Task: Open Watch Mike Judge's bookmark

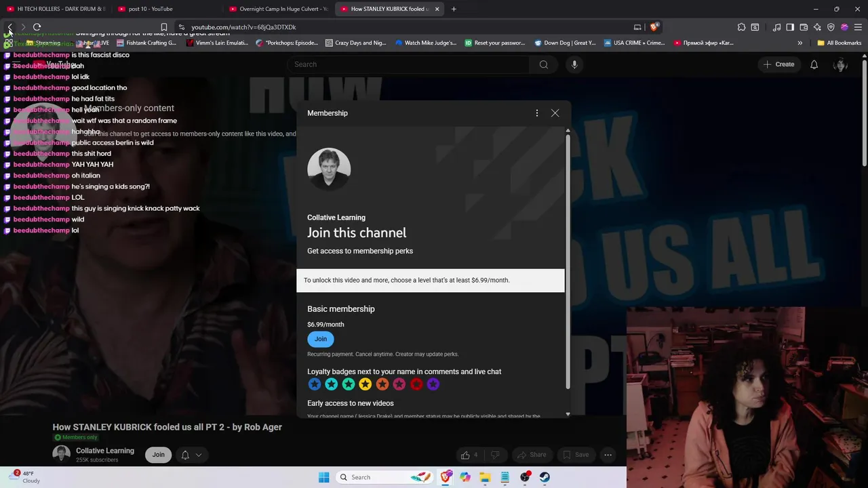Action: point(425,43)
